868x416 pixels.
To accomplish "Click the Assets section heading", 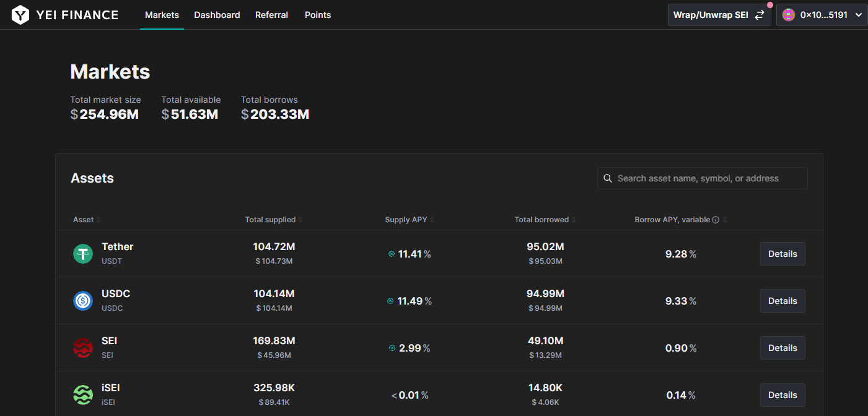I will click(x=92, y=178).
